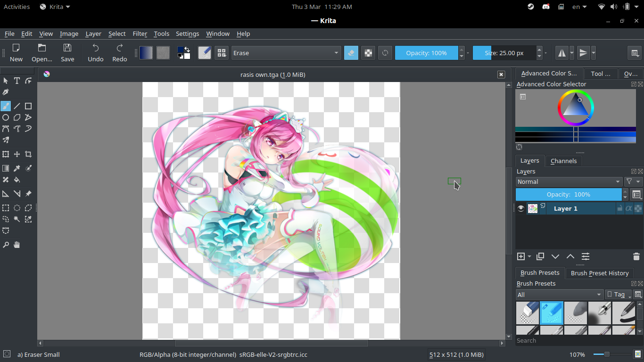The height and width of the screenshot is (362, 644).
Task: Click the New document button
Action: tap(16, 53)
